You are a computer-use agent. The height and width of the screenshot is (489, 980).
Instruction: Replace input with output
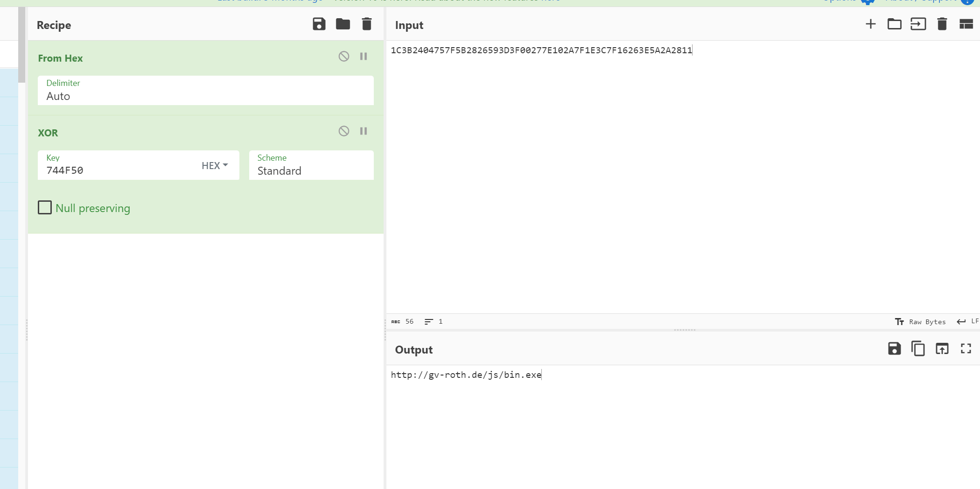point(942,349)
